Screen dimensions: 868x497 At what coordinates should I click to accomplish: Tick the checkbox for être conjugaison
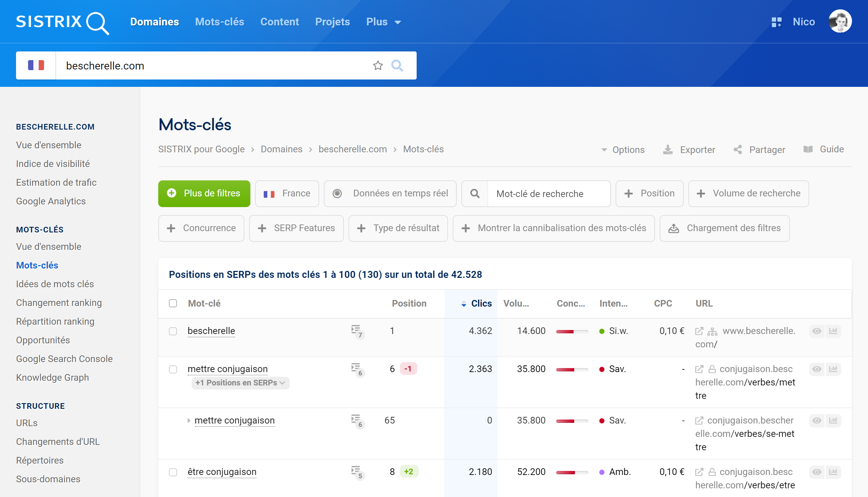173,472
